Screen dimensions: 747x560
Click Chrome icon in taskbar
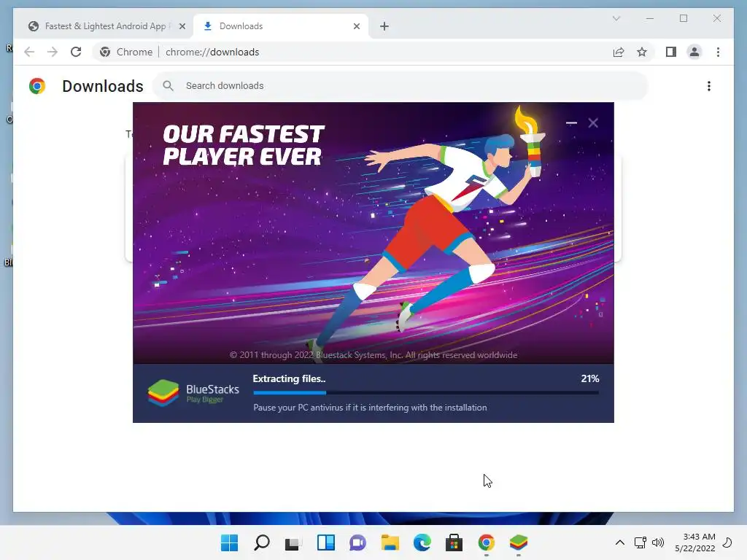[486, 542]
